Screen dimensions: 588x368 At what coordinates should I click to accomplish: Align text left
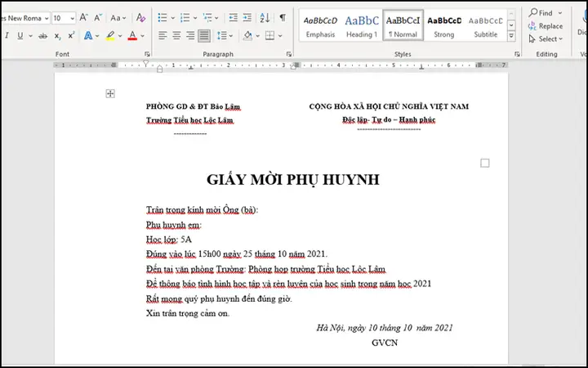pyautogui.click(x=163, y=36)
